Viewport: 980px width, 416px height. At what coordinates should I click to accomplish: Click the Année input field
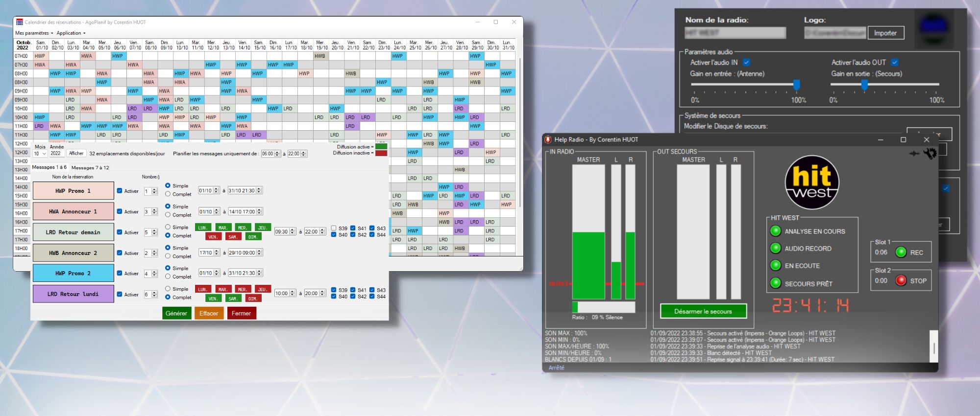point(56,154)
